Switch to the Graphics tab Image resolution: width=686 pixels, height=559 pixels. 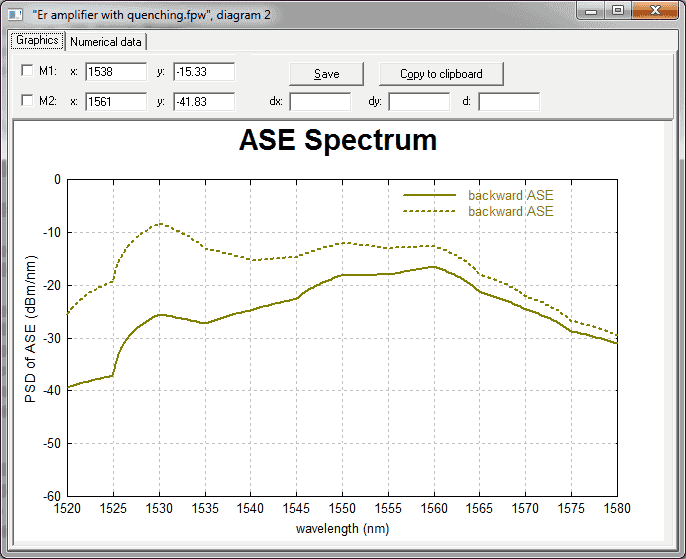click(x=37, y=40)
